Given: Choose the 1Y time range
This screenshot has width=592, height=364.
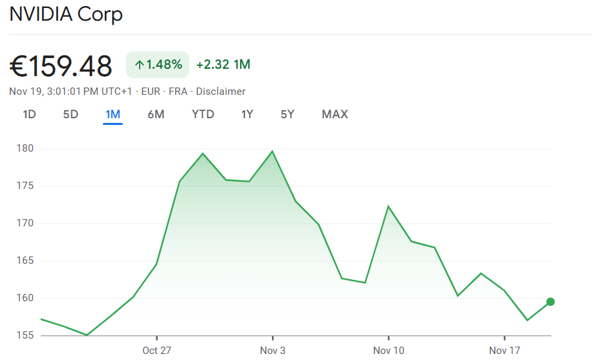Looking at the screenshot, I should coord(247,114).
